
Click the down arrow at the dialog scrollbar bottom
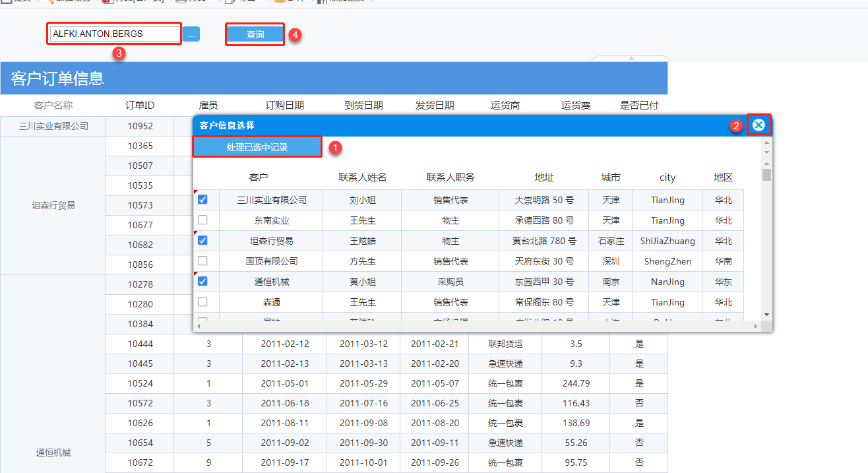coord(766,314)
